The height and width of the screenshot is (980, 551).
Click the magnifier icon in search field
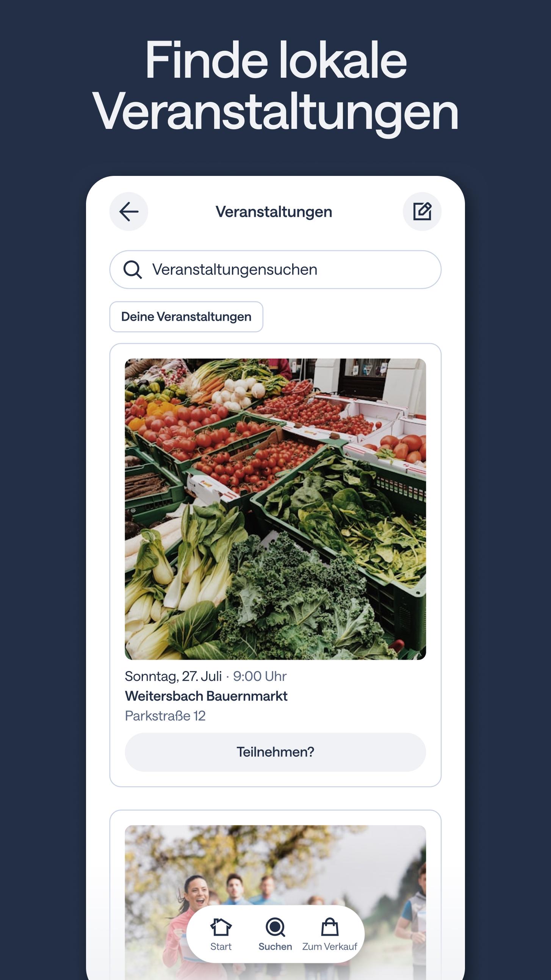pyautogui.click(x=133, y=270)
